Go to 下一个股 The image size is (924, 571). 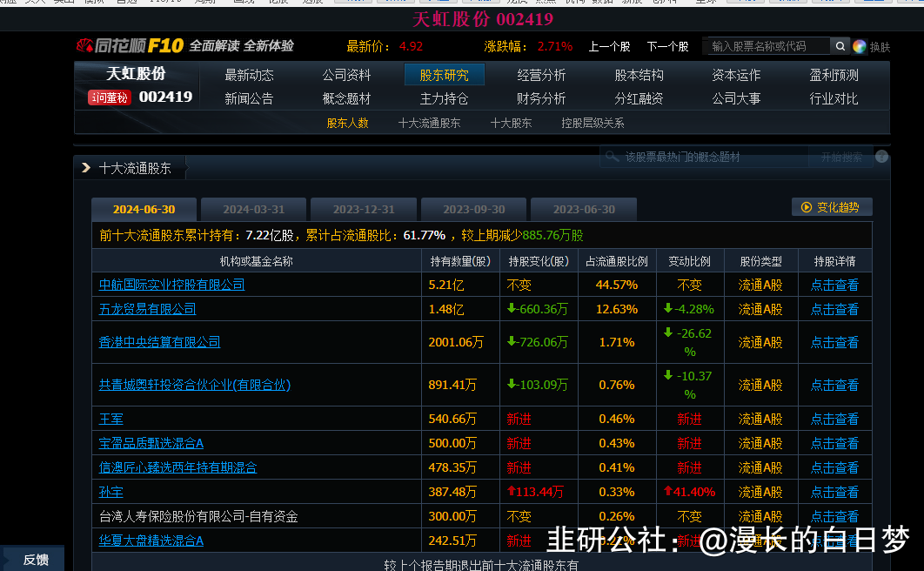click(667, 46)
